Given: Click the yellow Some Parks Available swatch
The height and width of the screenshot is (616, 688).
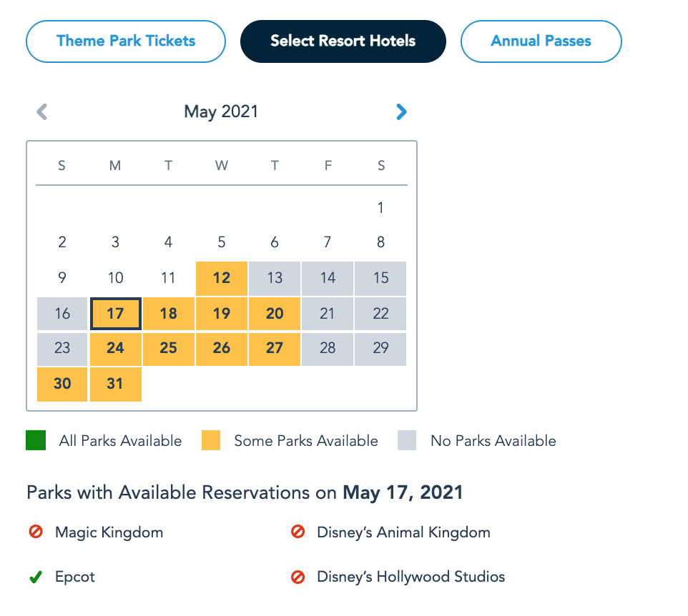Looking at the screenshot, I should tap(210, 441).
